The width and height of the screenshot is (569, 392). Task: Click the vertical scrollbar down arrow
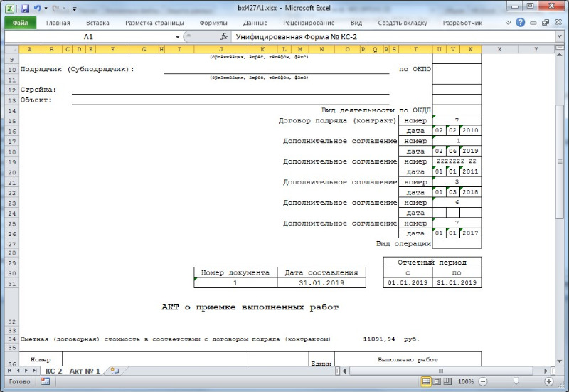[x=560, y=361]
